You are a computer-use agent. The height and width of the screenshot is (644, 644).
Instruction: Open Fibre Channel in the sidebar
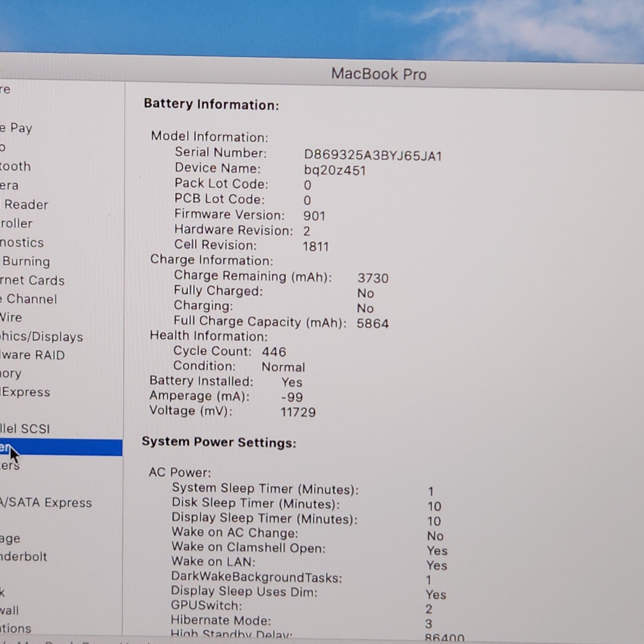point(29,299)
